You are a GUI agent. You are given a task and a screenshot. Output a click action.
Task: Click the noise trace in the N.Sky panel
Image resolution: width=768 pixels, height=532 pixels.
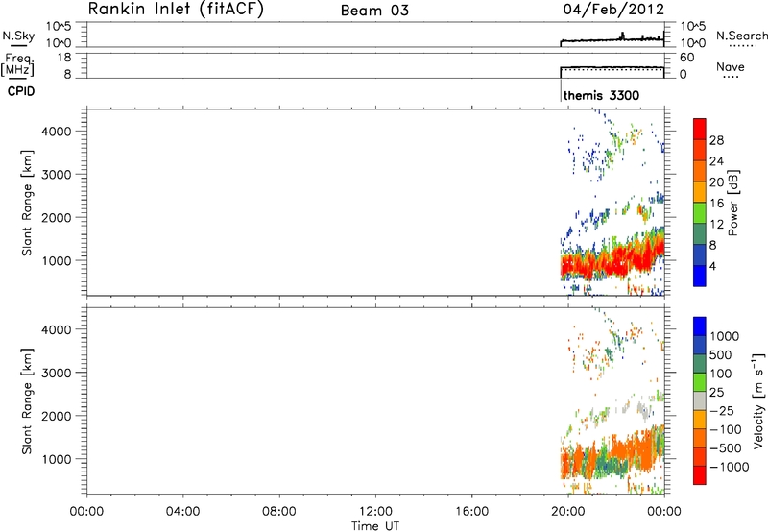click(612, 39)
